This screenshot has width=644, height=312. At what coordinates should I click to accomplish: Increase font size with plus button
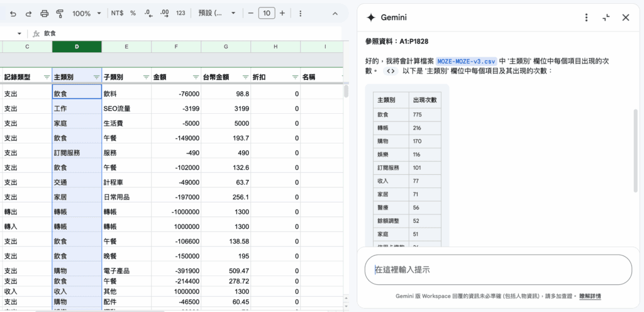(x=282, y=13)
